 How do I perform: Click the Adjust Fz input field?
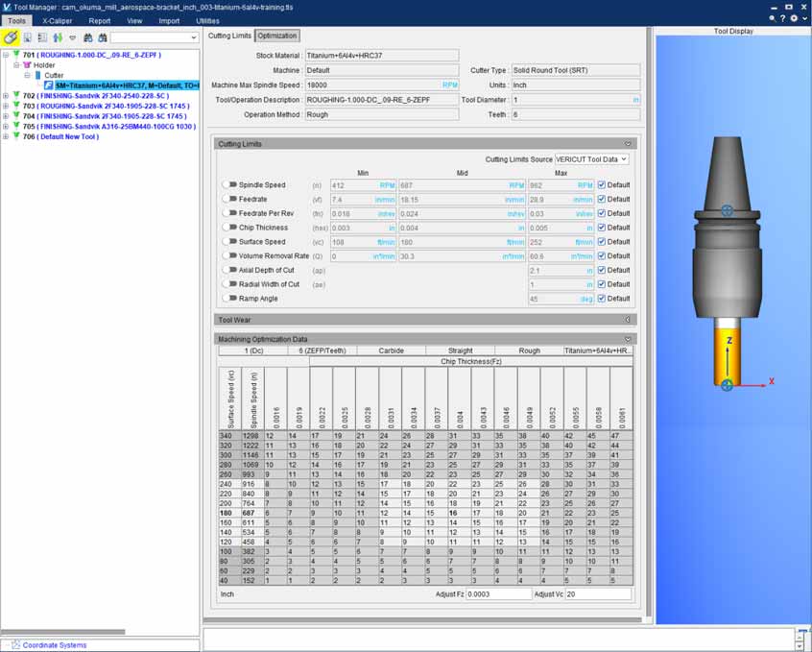[x=498, y=594]
